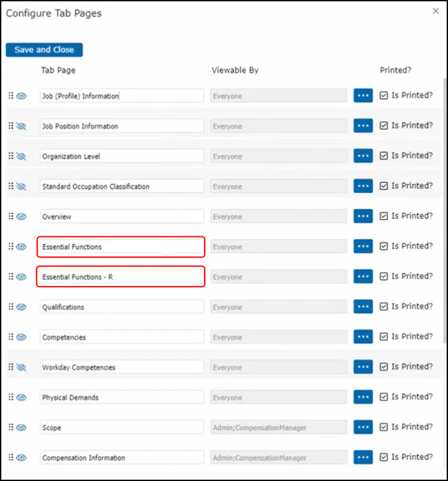The image size is (448, 481).
Task: Hide the Essential Functions tab via eye icon
Action: [x=21, y=247]
